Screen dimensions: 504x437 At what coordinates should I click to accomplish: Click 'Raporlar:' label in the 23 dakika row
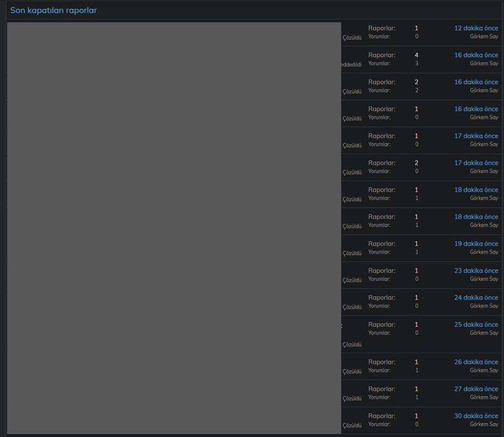pyautogui.click(x=381, y=271)
